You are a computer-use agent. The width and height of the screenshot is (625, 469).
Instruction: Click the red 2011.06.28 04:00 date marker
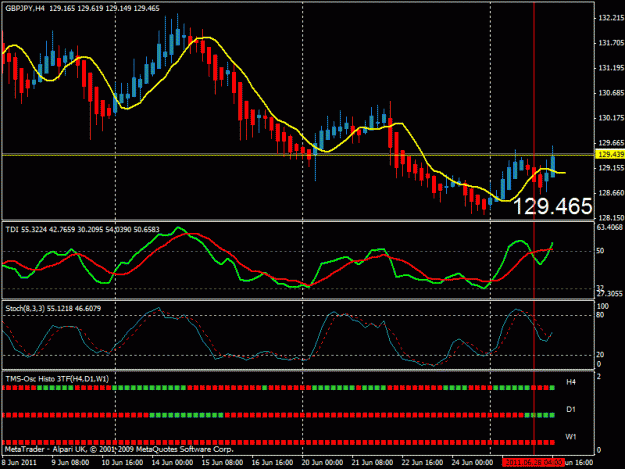(x=533, y=463)
